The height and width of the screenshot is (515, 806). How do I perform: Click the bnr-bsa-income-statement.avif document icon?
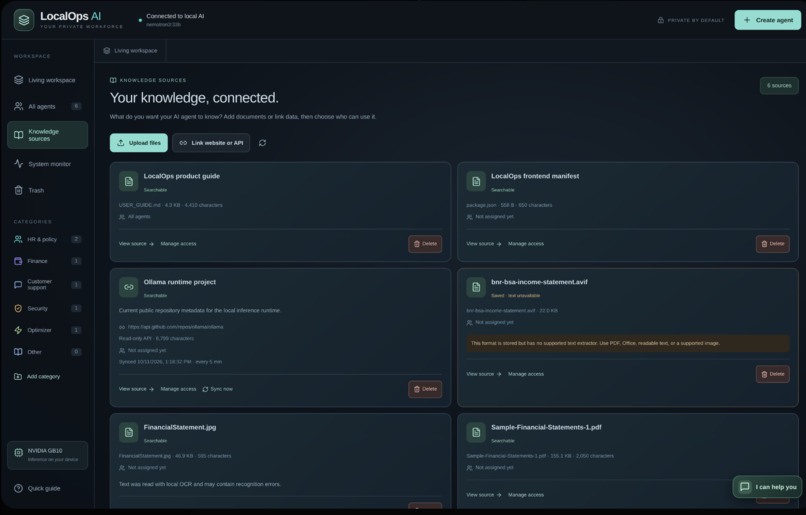click(476, 287)
